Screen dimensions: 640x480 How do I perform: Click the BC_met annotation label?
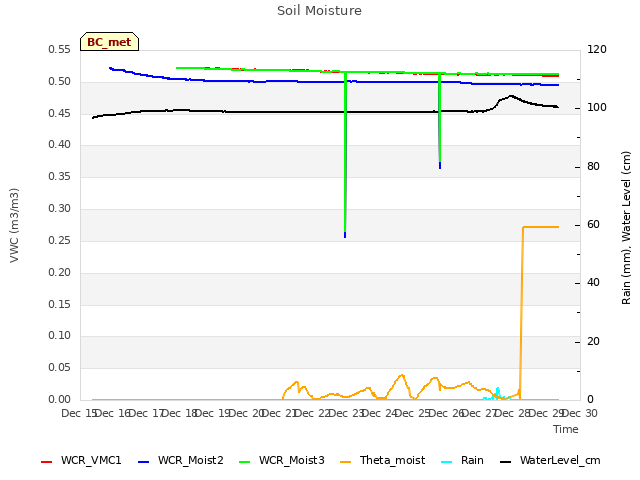coord(109,42)
